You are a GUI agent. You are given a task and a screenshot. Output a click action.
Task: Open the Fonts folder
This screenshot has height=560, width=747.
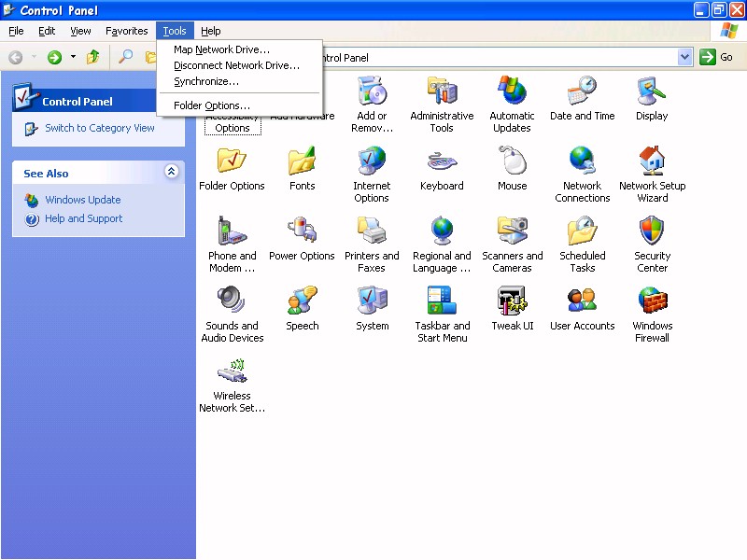coord(302,169)
